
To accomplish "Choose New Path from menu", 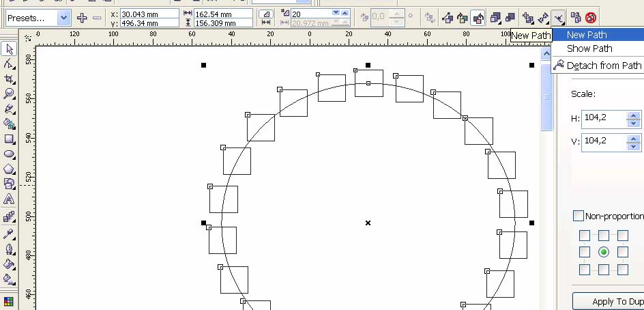I will pyautogui.click(x=587, y=35).
